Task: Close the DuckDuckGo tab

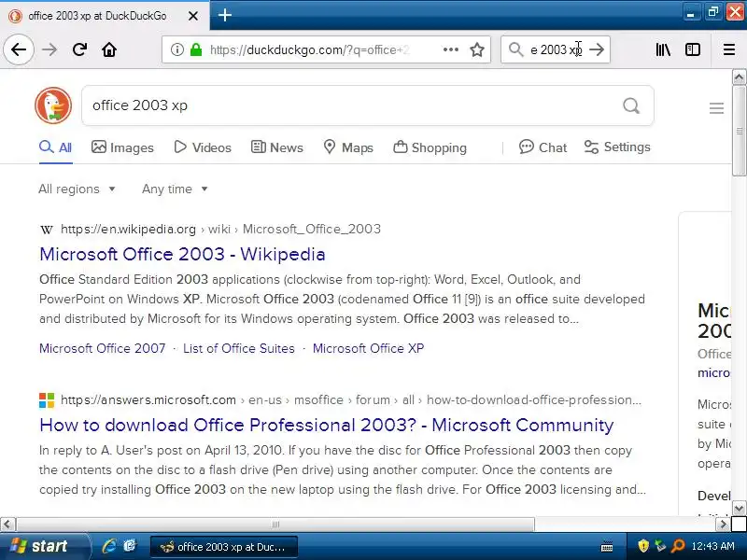Action: click(x=193, y=16)
